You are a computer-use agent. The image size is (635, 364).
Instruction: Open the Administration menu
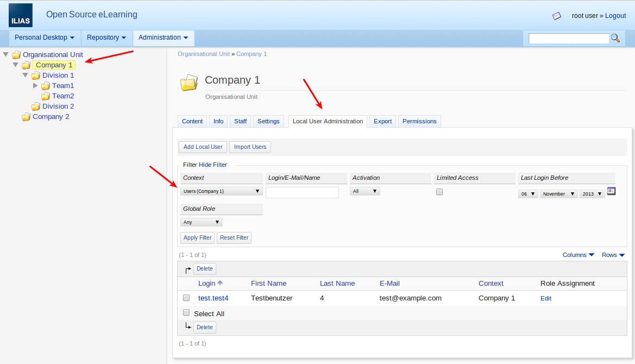(x=163, y=37)
